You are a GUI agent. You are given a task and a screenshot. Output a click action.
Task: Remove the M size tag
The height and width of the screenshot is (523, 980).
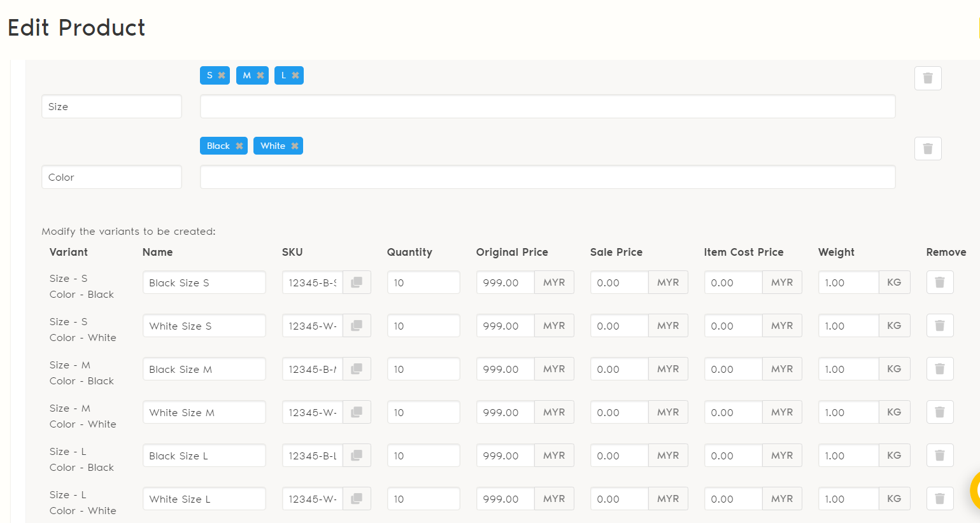pyautogui.click(x=260, y=75)
